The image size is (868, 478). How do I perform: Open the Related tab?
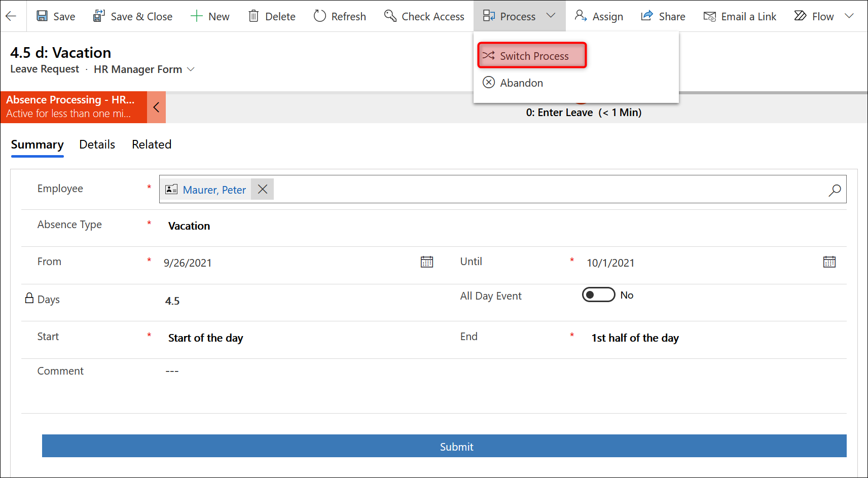(x=152, y=144)
